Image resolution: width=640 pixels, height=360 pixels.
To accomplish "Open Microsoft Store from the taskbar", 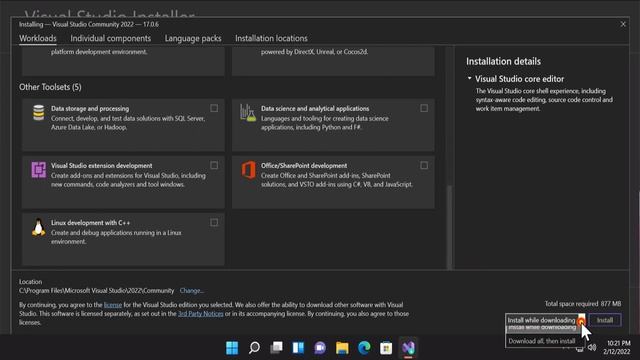I will [386, 348].
